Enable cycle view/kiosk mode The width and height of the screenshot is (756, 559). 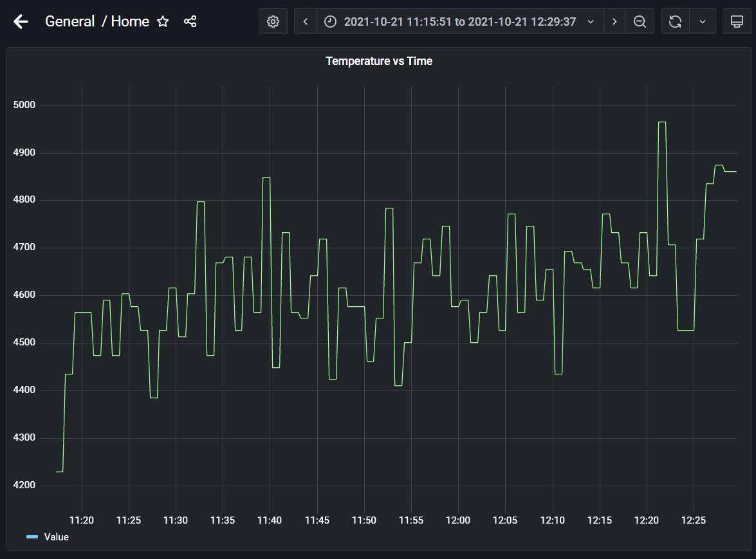coord(737,21)
